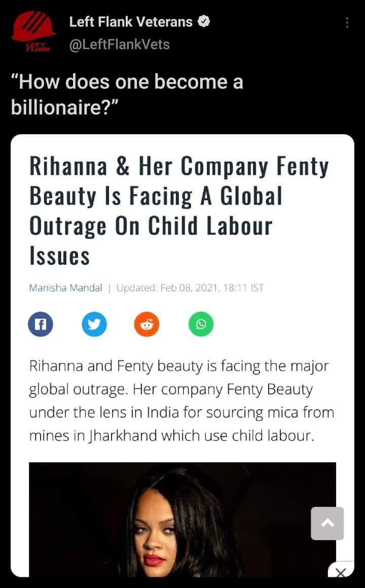Share article through WhatsApp icon
This screenshot has width=365, height=588.
(x=201, y=324)
